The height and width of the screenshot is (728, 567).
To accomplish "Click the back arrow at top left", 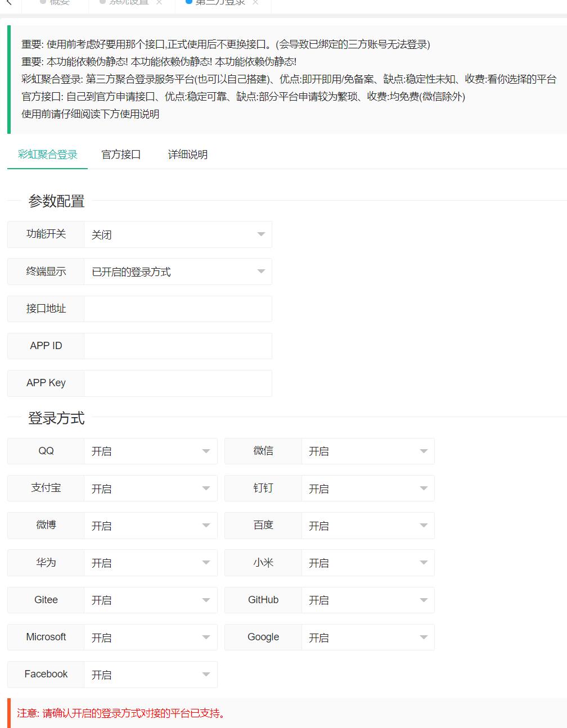I will tap(8, 2).
